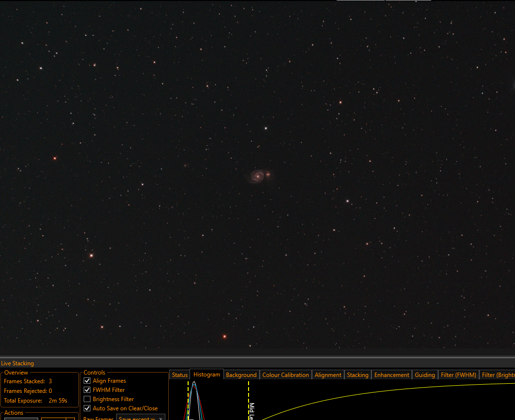Screen dimensions: 515x420
Task: Click the spiral galaxy in the preview
Action: (258, 176)
